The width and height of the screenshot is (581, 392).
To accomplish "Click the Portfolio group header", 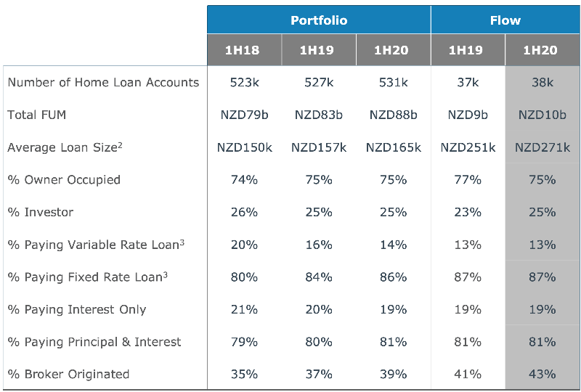I will tap(319, 20).
